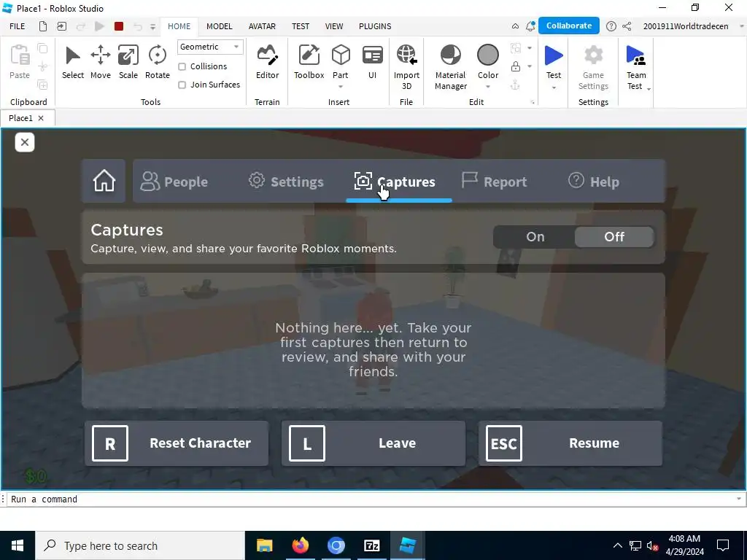Click the share icon near username
The height and width of the screenshot is (560, 747).
click(627, 26)
